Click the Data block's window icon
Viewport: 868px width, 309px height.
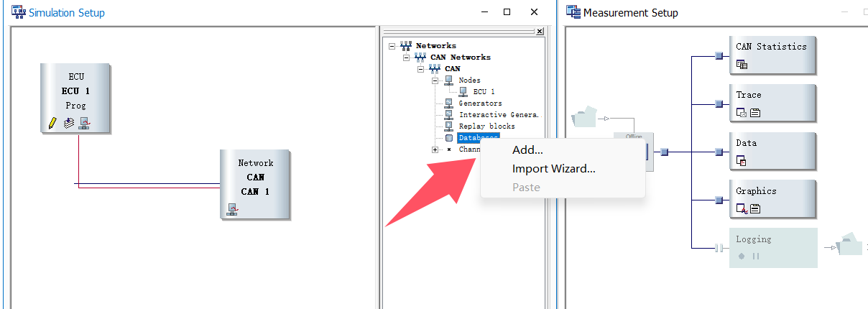tap(742, 161)
